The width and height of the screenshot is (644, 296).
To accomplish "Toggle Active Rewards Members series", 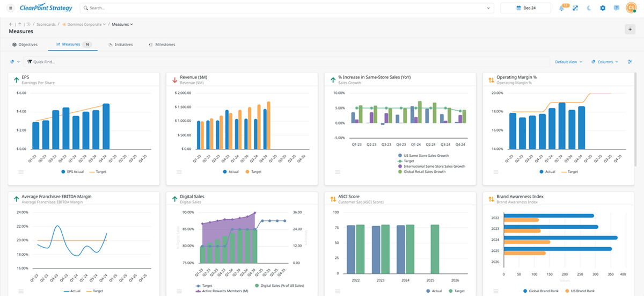I will pyautogui.click(x=221, y=291).
